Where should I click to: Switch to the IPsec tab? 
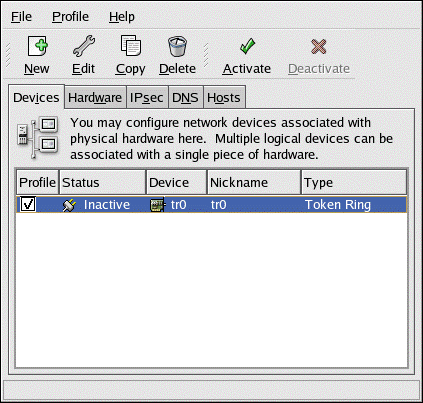147,98
